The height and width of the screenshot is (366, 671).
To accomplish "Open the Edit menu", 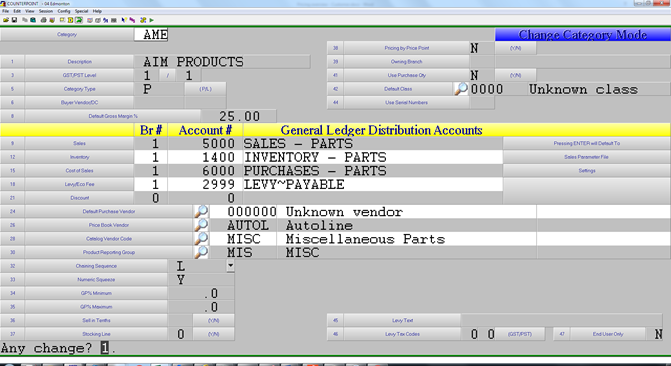I will 17,11.
